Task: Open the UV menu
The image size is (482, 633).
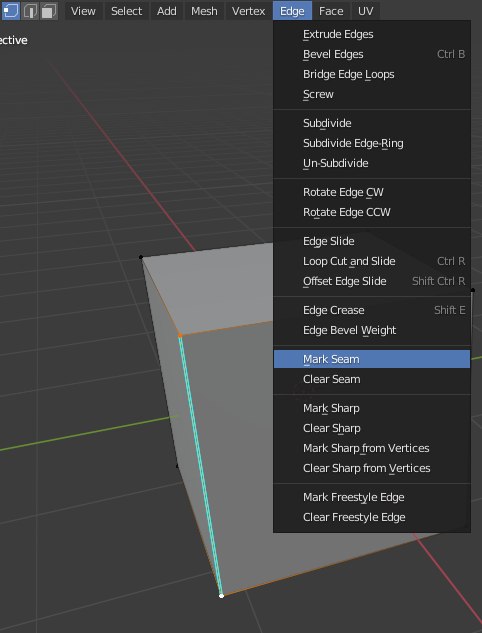Action: [365, 11]
